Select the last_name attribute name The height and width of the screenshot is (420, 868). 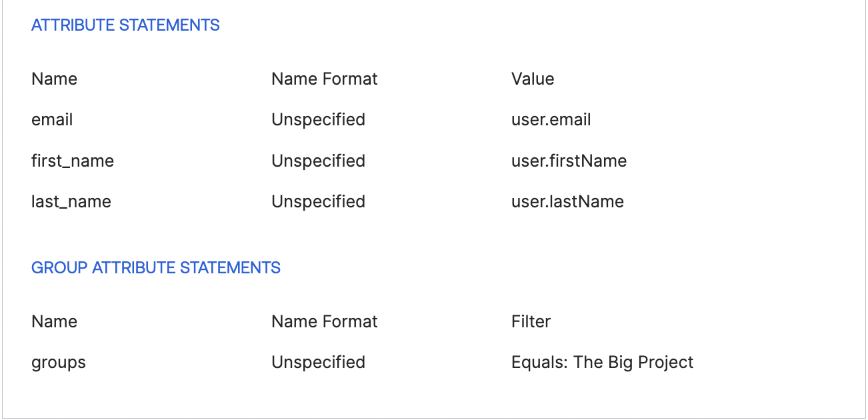pos(71,202)
